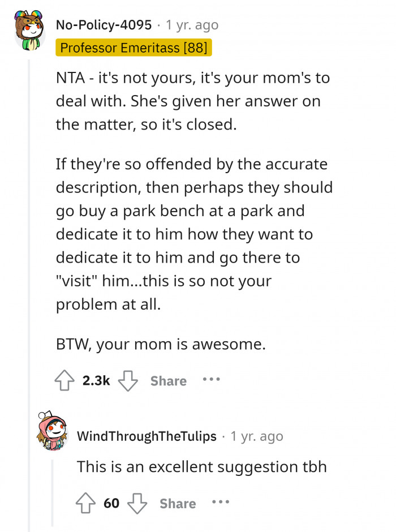Click the Professor Emeritass [88] flair
The width and height of the screenshot is (396, 532).
tap(134, 48)
